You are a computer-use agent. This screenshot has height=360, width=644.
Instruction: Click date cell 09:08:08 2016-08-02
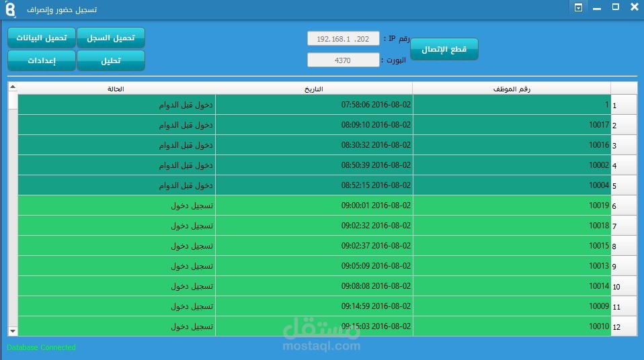[x=314, y=285]
